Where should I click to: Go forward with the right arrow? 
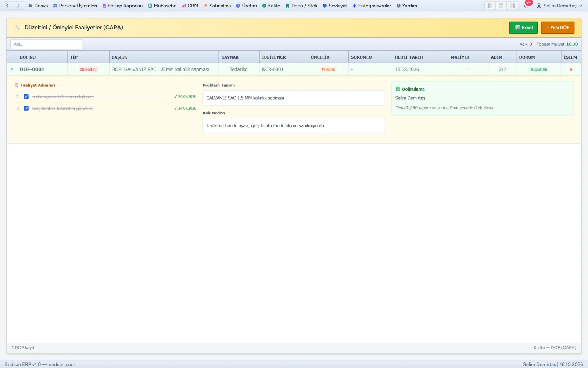click(18, 6)
